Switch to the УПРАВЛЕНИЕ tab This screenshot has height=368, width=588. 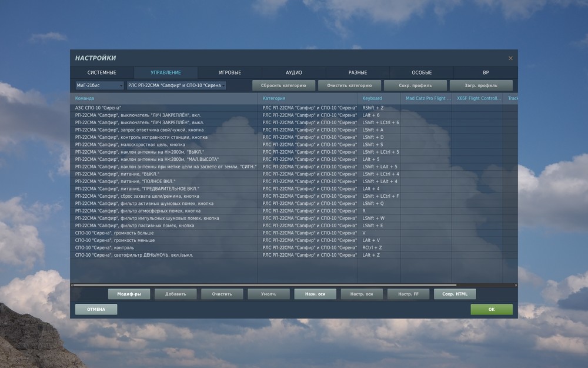(166, 72)
